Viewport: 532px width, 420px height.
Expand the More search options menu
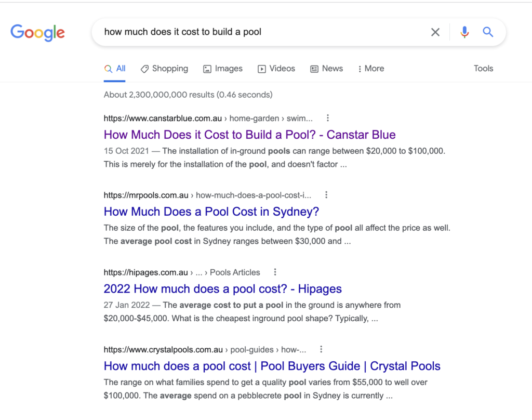[371, 69]
